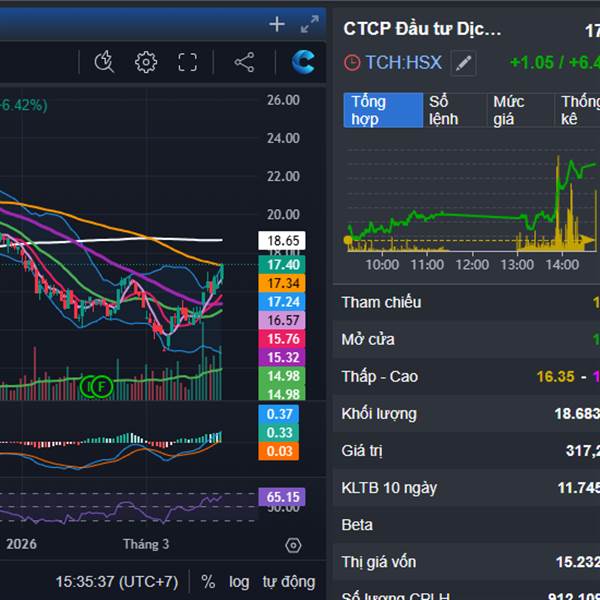Select the "Tổng hợp" tab
The image size is (600, 600).
383,110
